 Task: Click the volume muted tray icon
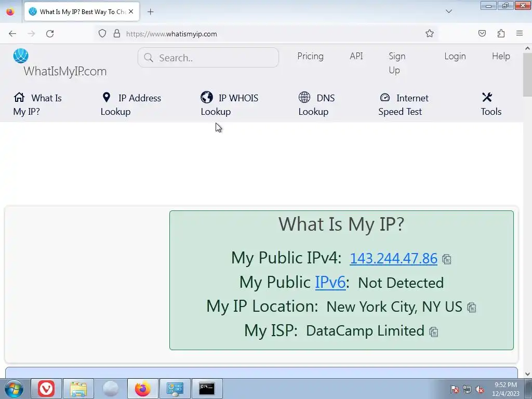coord(480,390)
